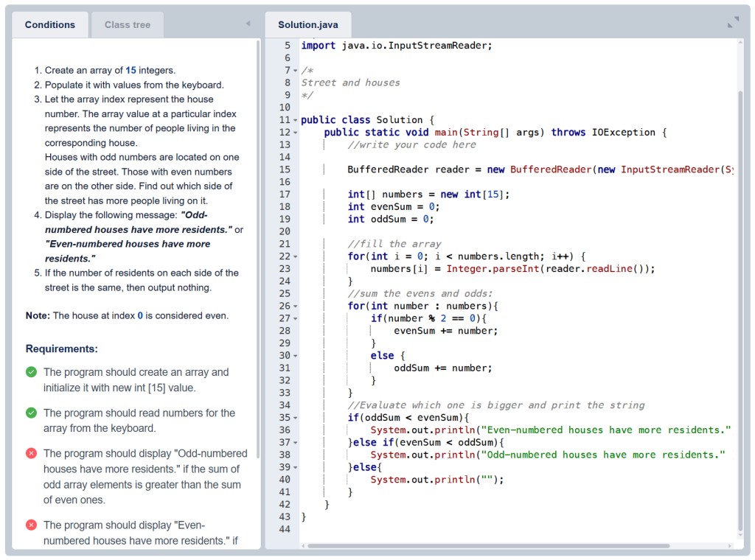Image resolution: width=755 pixels, height=560 pixels.
Task: Click red X for odd-numbered houses requirement
Action: click(31, 453)
